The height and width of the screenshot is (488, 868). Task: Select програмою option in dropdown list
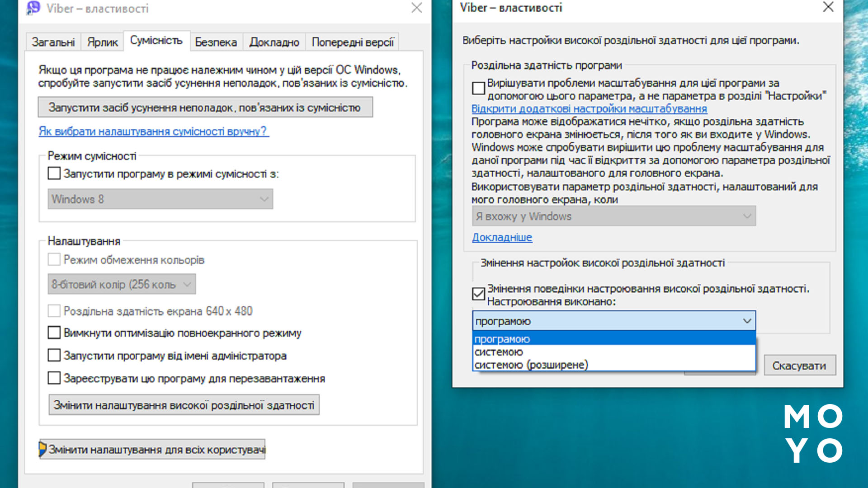point(614,339)
